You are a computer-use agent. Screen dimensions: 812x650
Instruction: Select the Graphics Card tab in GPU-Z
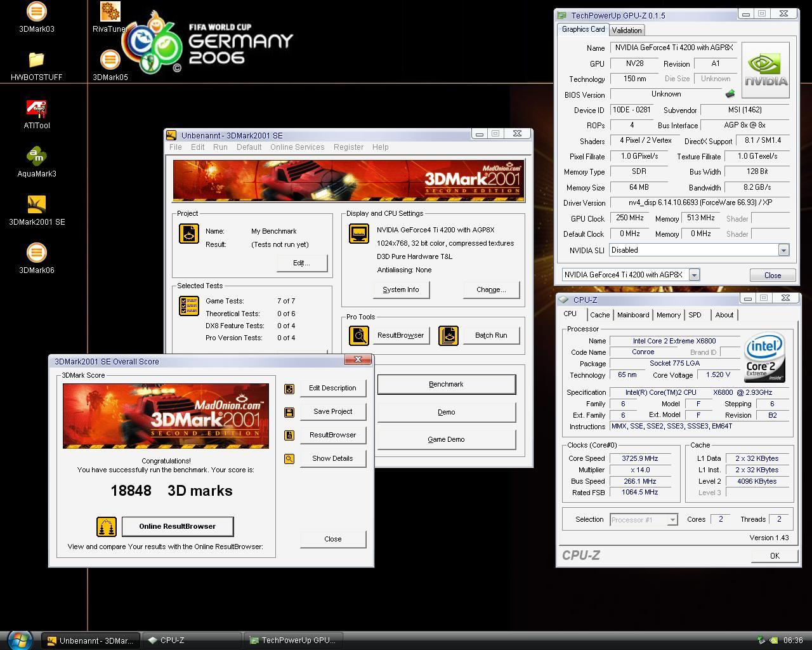584,29
